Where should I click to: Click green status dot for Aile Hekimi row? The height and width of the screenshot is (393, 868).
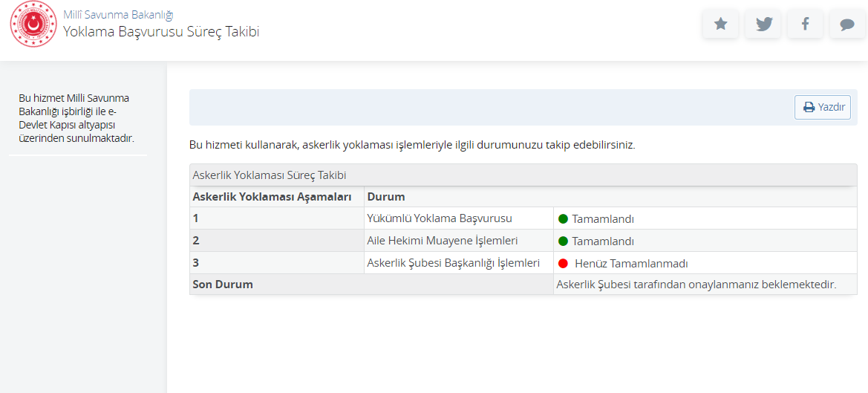[x=564, y=241]
